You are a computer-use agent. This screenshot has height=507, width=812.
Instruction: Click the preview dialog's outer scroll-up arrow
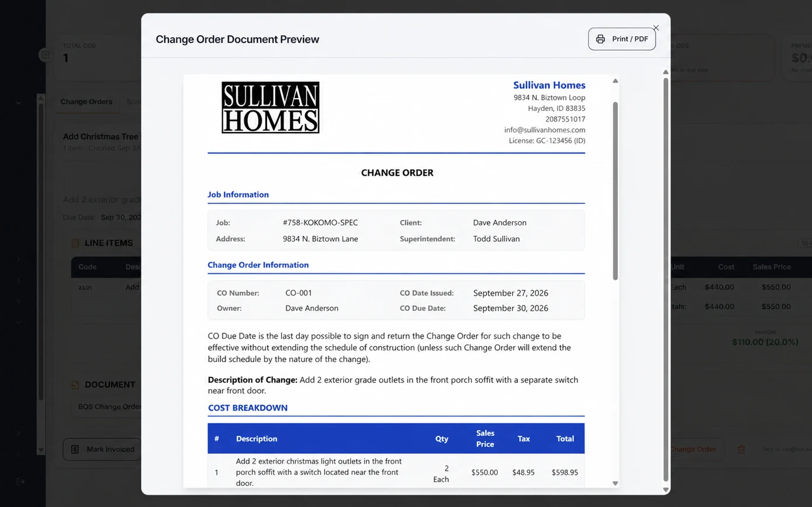(x=665, y=72)
